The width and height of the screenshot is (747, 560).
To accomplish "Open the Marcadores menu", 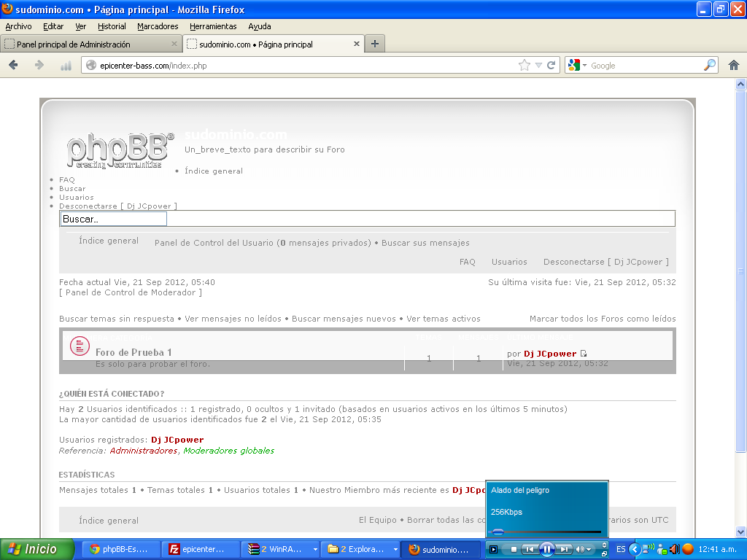I will pos(158,26).
